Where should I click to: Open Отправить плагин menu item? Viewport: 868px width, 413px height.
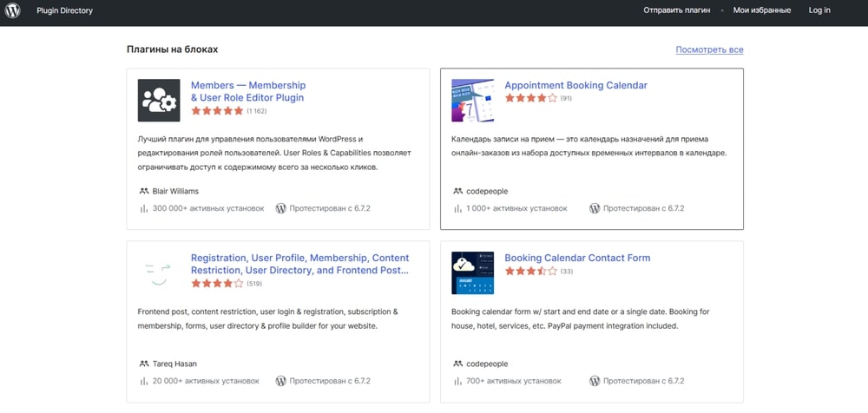[676, 10]
